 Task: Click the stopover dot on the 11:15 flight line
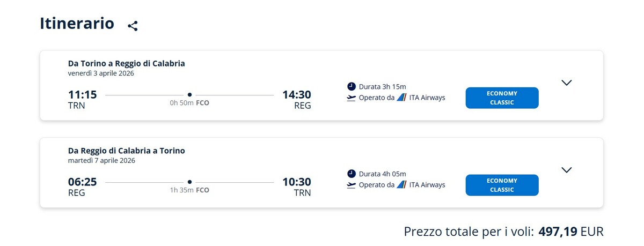189,94
